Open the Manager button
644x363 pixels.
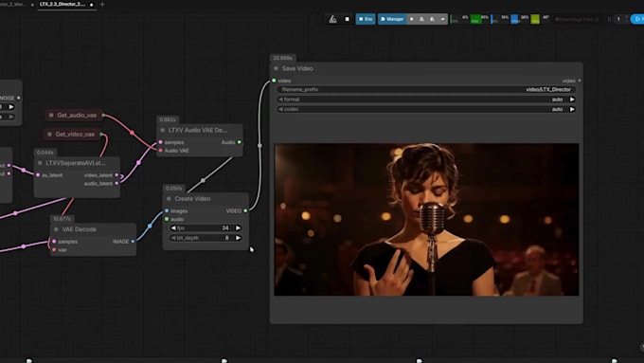click(392, 19)
